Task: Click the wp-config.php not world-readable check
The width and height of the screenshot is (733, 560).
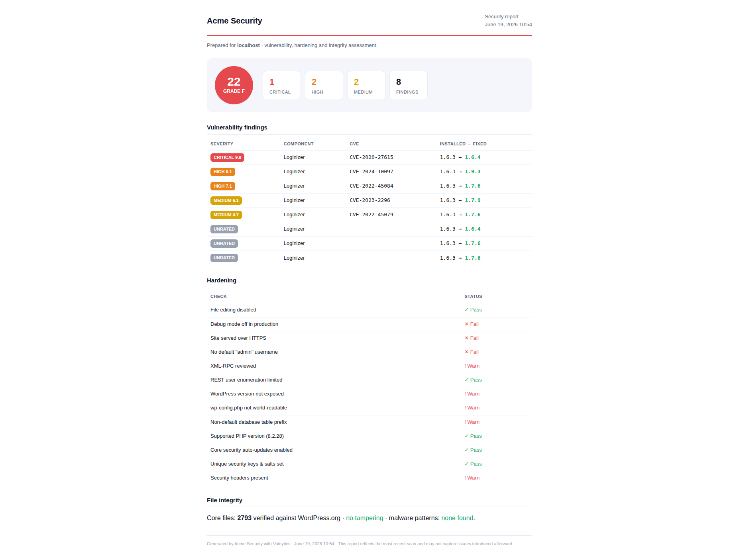Action: tap(249, 408)
